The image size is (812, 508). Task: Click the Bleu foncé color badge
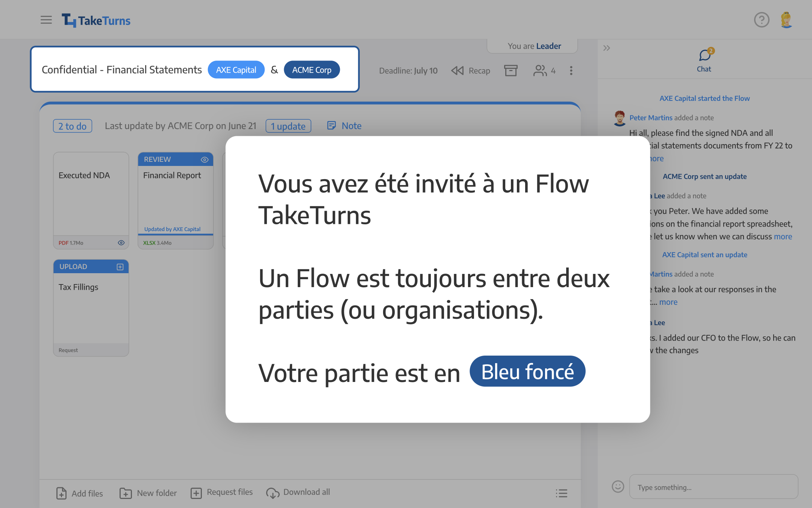pyautogui.click(x=527, y=371)
